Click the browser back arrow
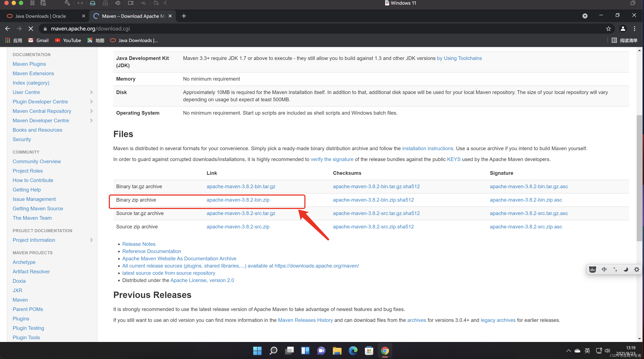The image size is (644, 359). click(x=7, y=28)
